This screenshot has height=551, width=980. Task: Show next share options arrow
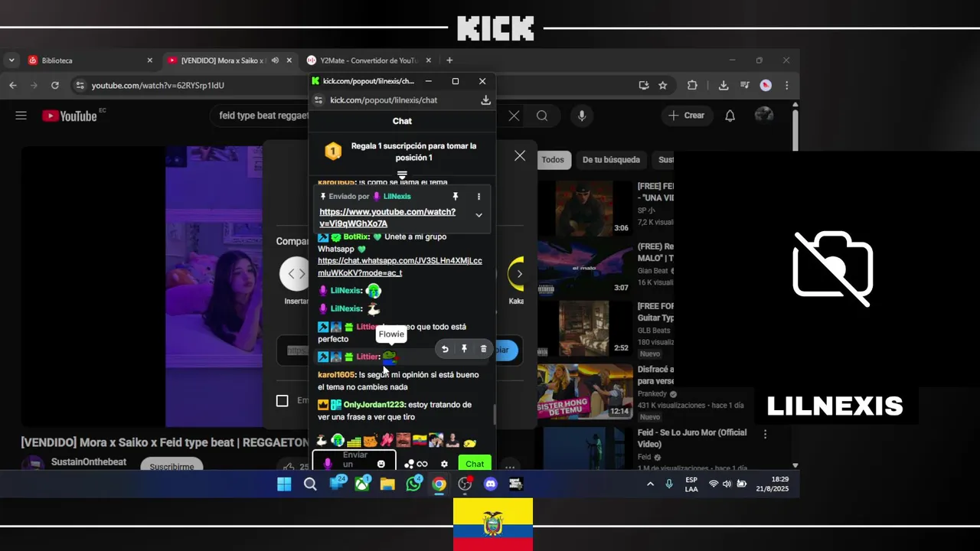pos(519,274)
